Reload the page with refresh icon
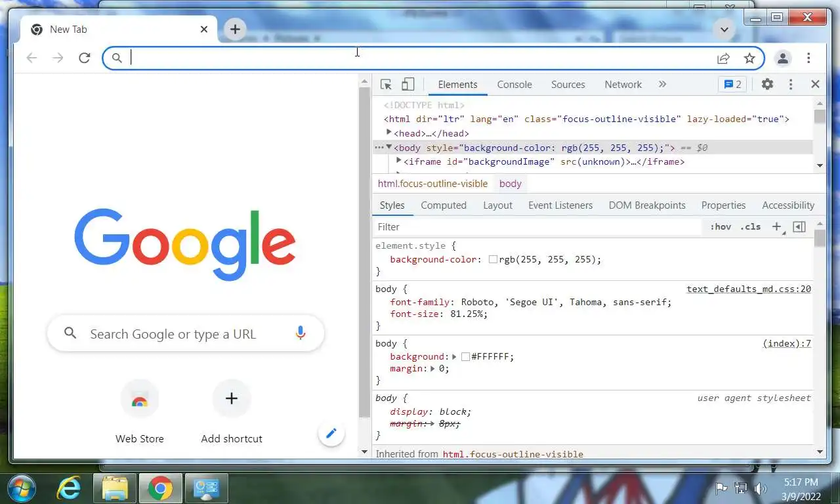Screen dimensions: 840x504 tap(84, 58)
